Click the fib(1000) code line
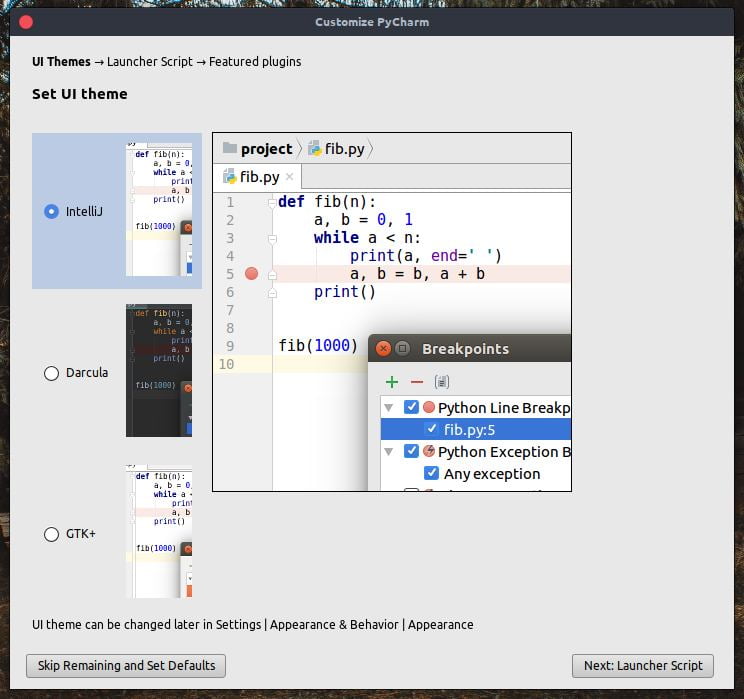Viewport: 744px width, 699px height. tap(318, 345)
